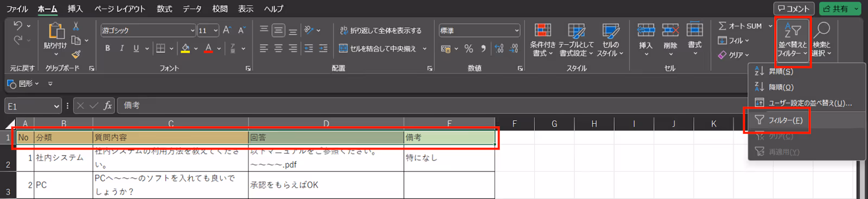Decrease indent
This screenshot has height=199, width=868.
pos(309,48)
